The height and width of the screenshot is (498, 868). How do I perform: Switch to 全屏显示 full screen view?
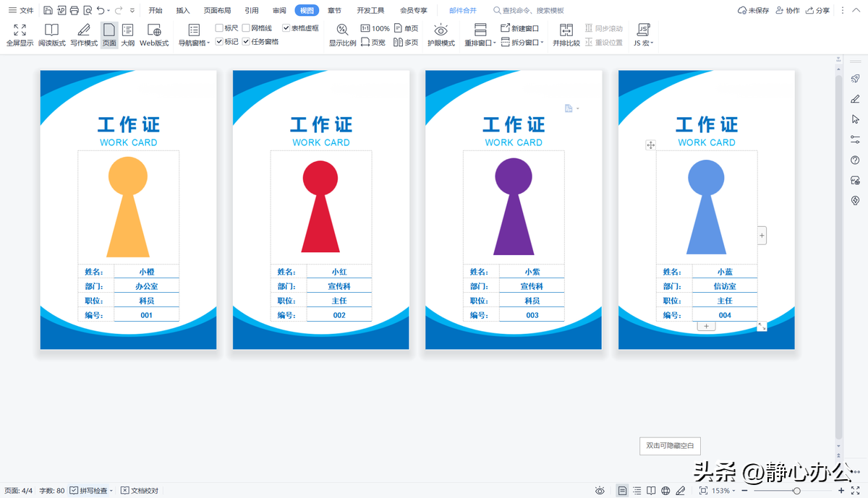[20, 35]
